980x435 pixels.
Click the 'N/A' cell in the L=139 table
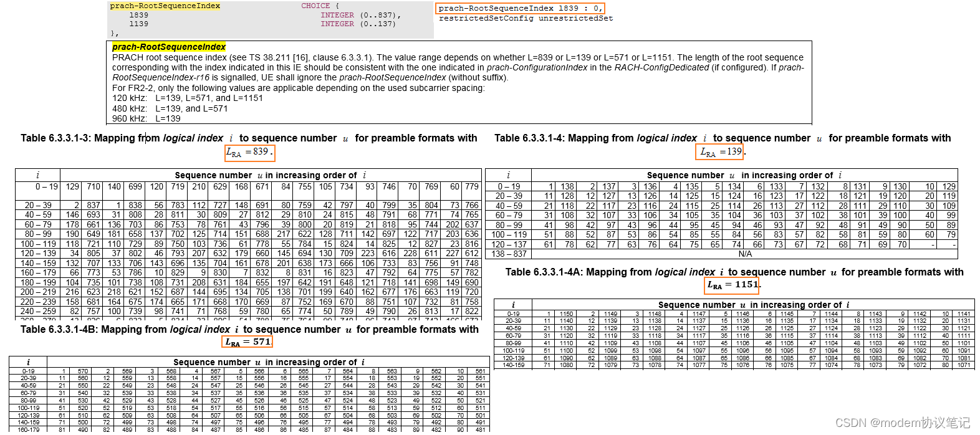[745, 254]
